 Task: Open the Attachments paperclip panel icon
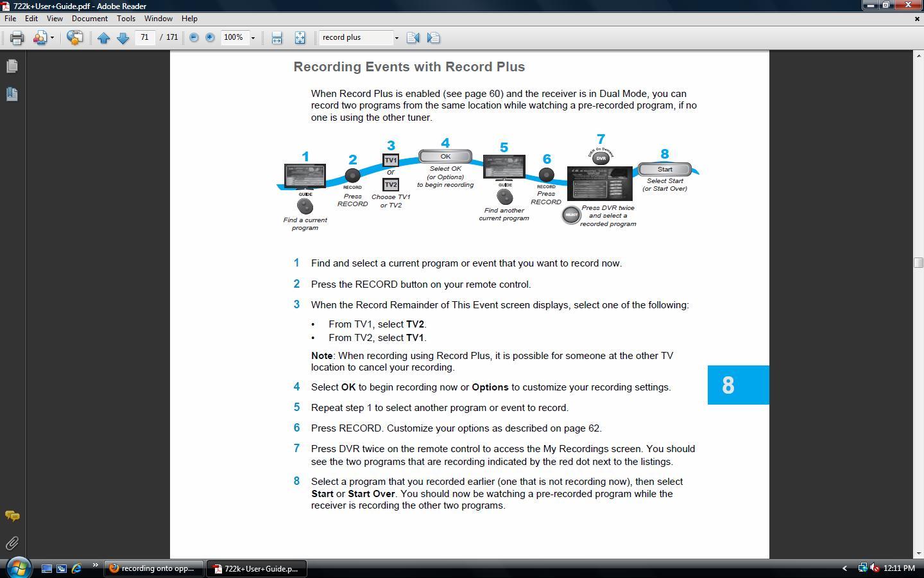coord(12,543)
